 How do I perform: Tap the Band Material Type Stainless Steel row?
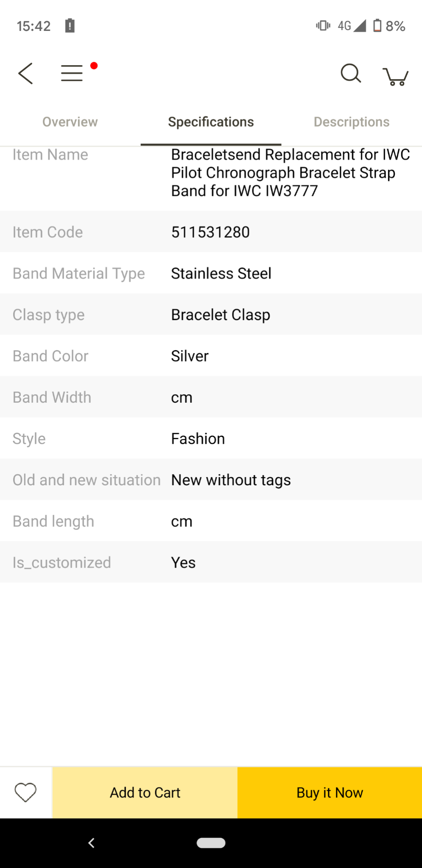[211, 273]
